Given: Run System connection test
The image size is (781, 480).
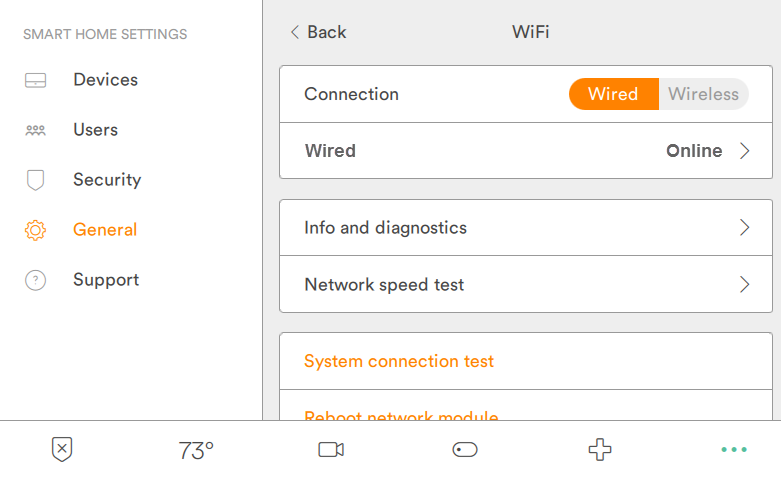Looking at the screenshot, I should [x=399, y=361].
